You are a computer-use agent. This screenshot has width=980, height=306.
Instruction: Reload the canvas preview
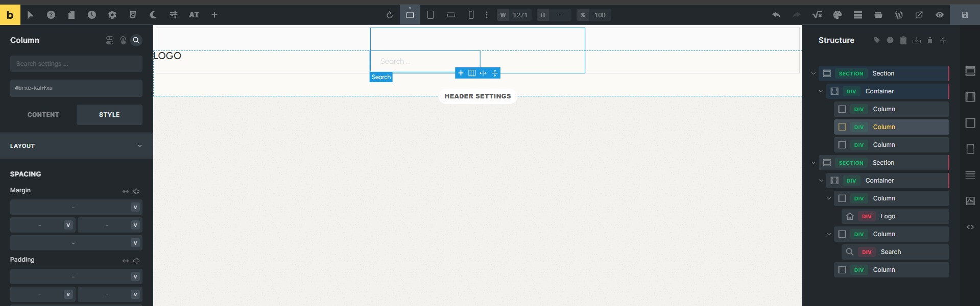[390, 15]
